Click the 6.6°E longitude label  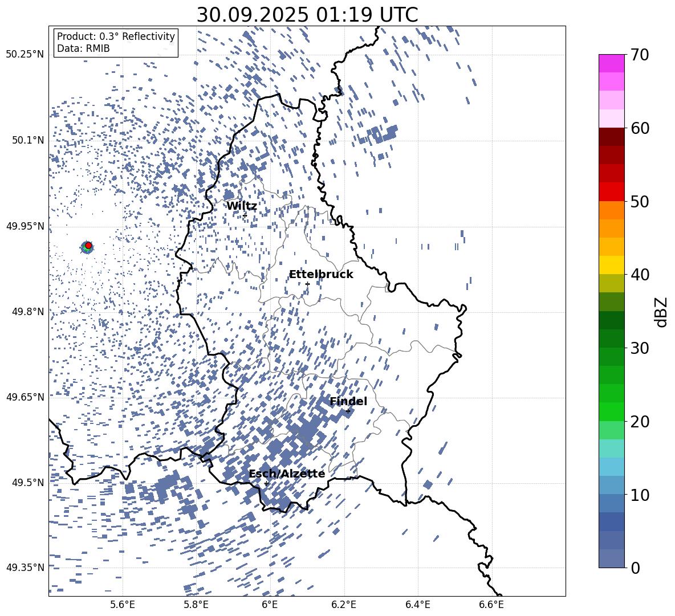[491, 605]
